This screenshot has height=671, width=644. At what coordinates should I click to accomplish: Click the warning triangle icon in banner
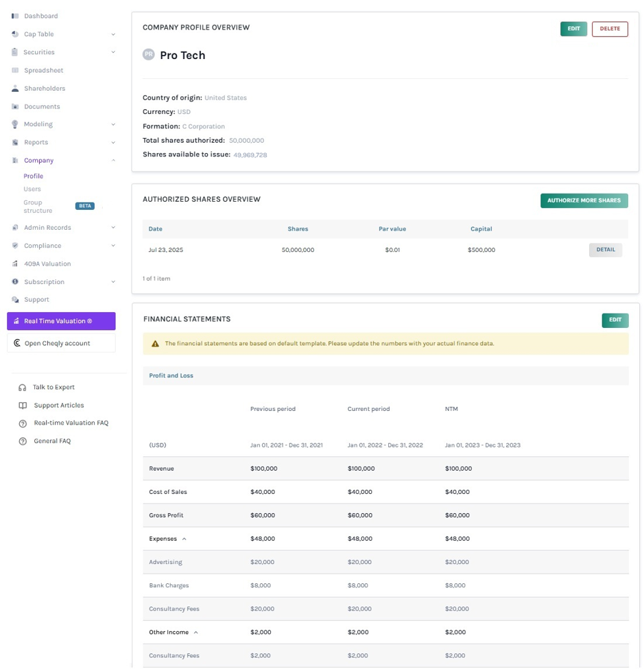click(x=155, y=344)
